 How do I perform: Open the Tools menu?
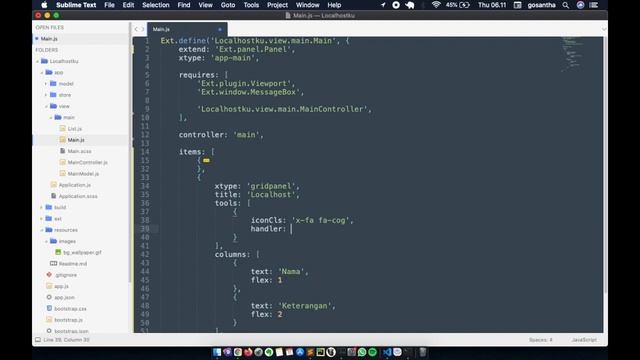click(x=251, y=5)
